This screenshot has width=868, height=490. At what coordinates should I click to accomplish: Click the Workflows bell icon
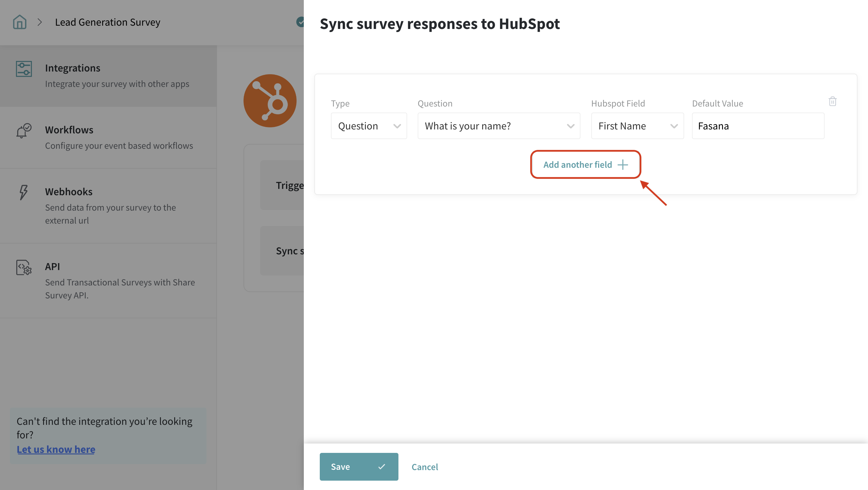coord(24,131)
